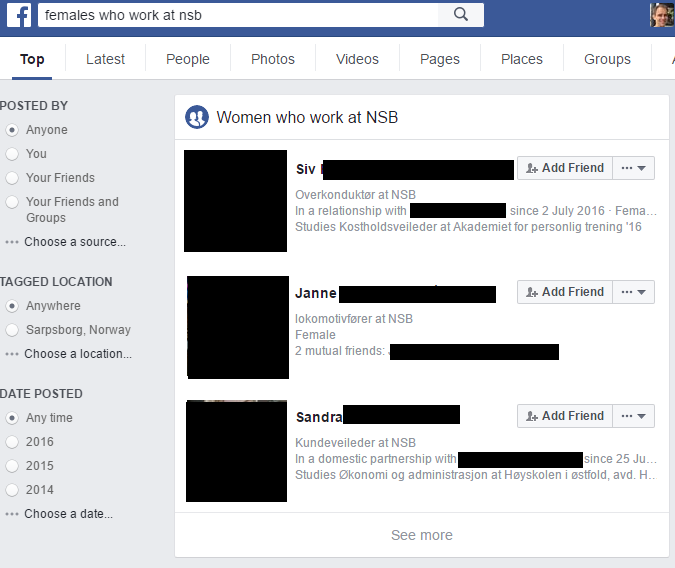675x568 pixels.
Task: Open the Groups tab
Action: click(607, 59)
